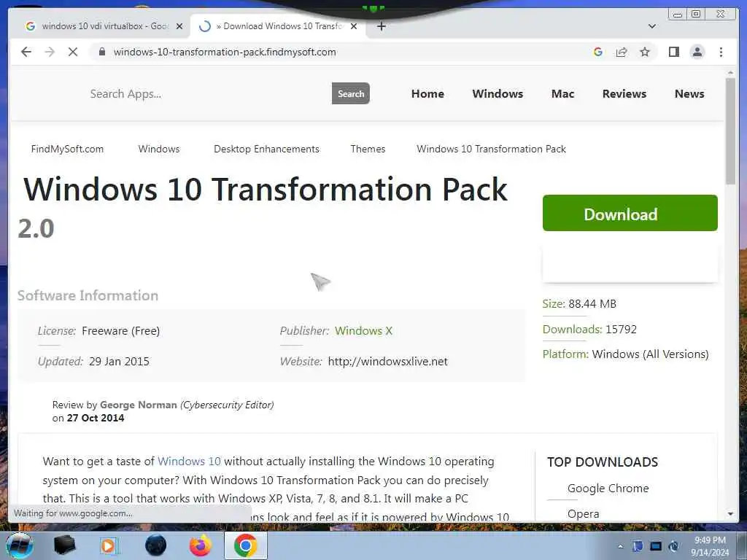Open the dark globe taskbar icon

coord(156,545)
